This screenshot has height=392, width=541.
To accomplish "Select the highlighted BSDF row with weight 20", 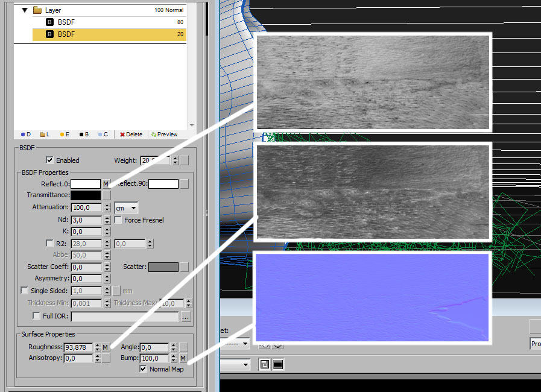I will point(109,34).
